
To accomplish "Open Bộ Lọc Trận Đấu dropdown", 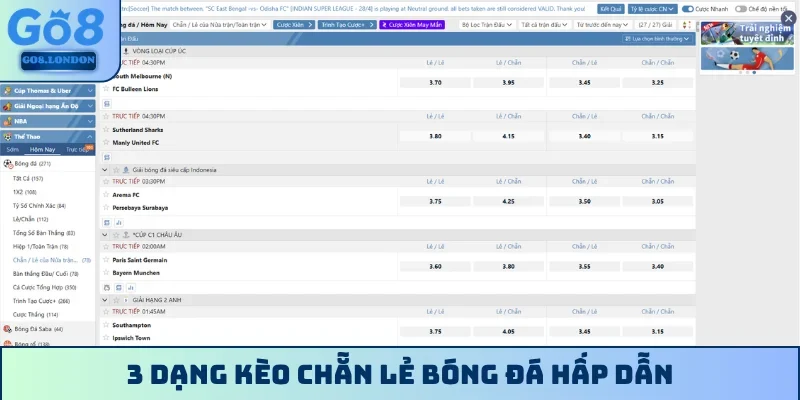I will (487, 24).
